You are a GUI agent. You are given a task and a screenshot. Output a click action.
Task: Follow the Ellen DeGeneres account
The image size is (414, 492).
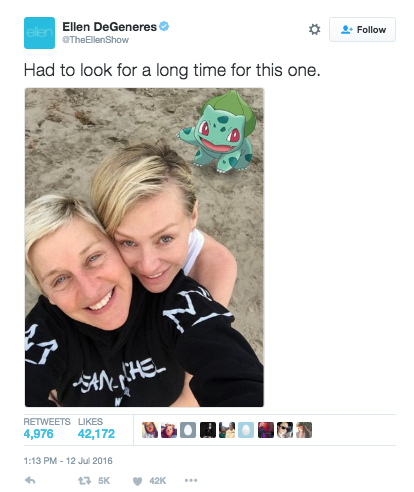pos(362,30)
